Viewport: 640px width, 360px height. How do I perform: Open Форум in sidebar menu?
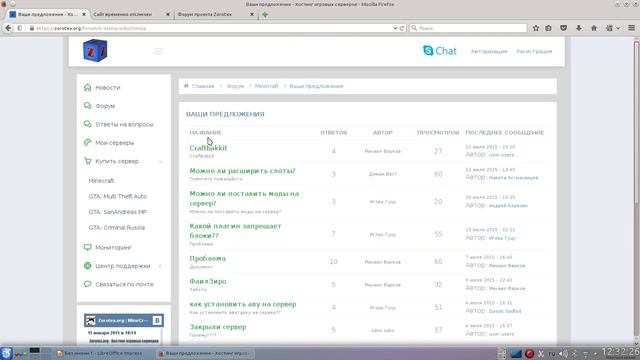pyautogui.click(x=105, y=106)
